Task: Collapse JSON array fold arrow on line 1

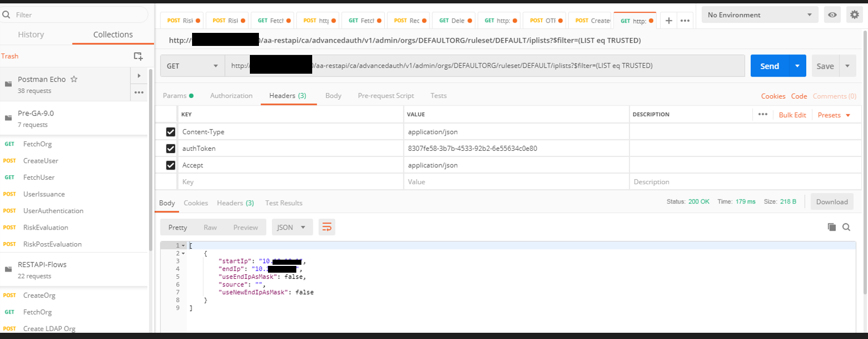Action: tap(184, 245)
